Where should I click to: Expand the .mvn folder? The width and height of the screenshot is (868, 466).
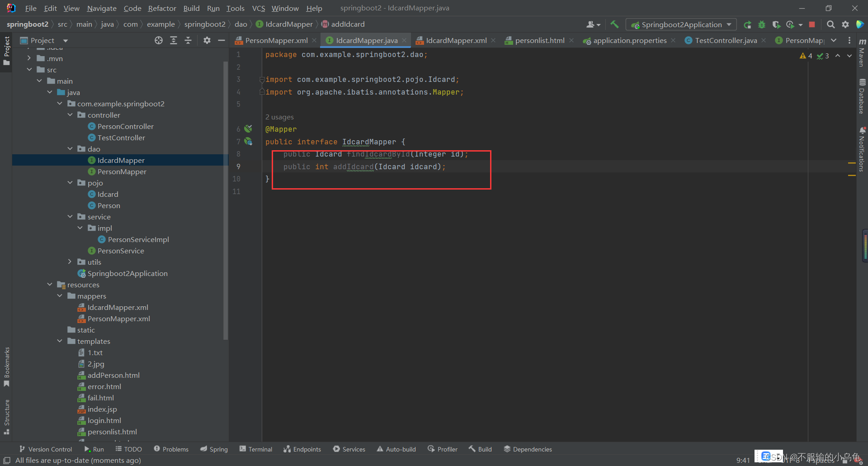click(x=29, y=58)
